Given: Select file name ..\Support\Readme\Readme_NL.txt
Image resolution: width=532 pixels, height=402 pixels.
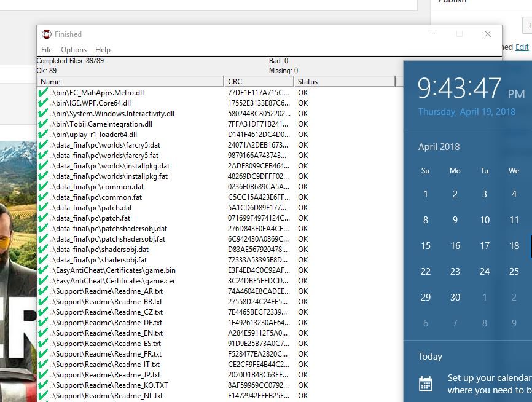Looking at the screenshot, I should coord(106,396).
